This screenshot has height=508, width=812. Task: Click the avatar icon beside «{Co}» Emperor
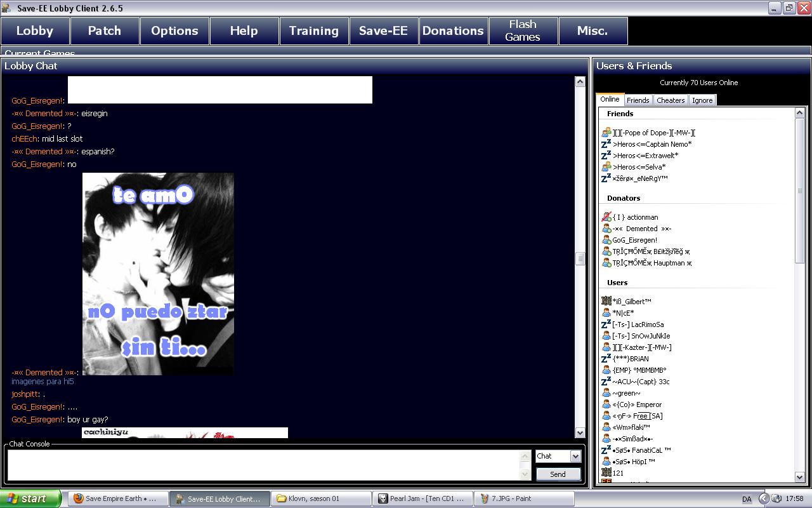(606, 404)
